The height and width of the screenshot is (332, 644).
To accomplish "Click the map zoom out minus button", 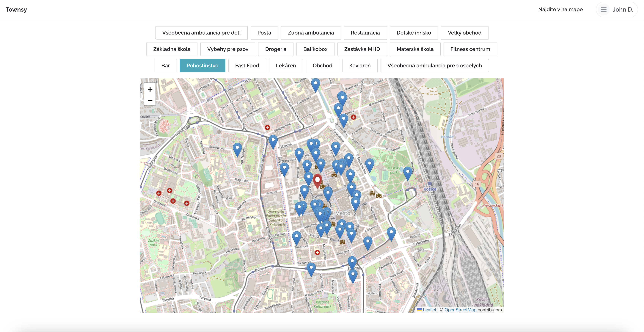I will click(150, 100).
